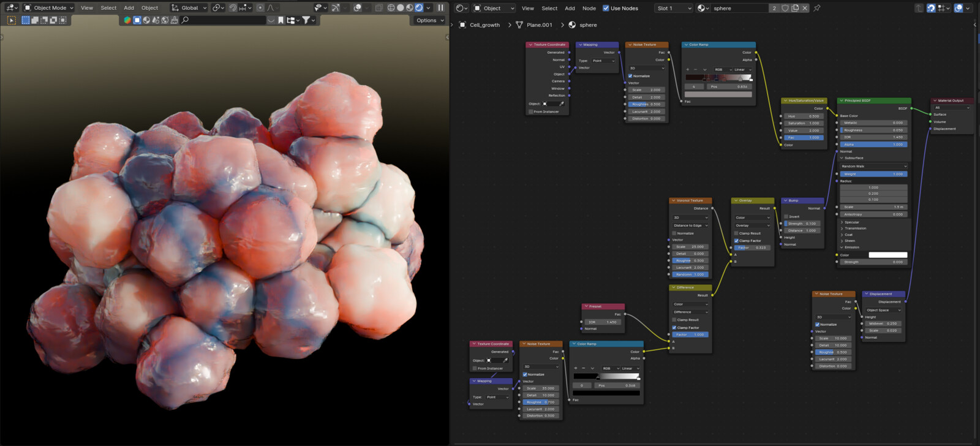The image size is (980, 446).
Task: Open the Distance to Edge dropdown in Voronoi Texture
Action: [x=691, y=225]
